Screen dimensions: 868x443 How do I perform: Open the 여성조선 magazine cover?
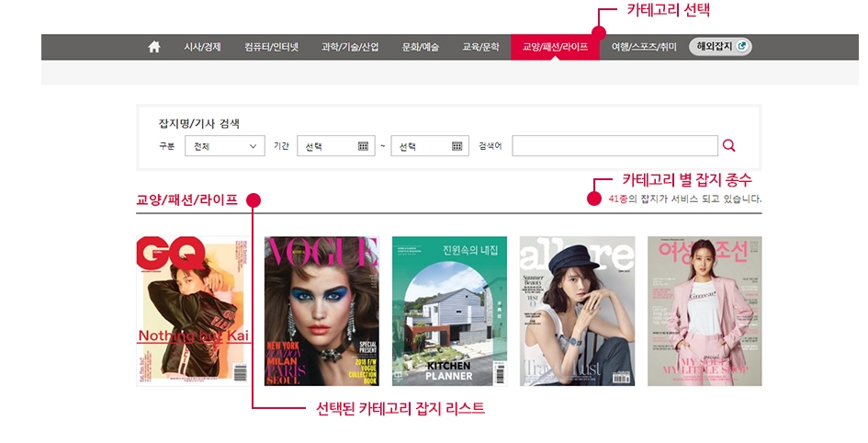[705, 312]
